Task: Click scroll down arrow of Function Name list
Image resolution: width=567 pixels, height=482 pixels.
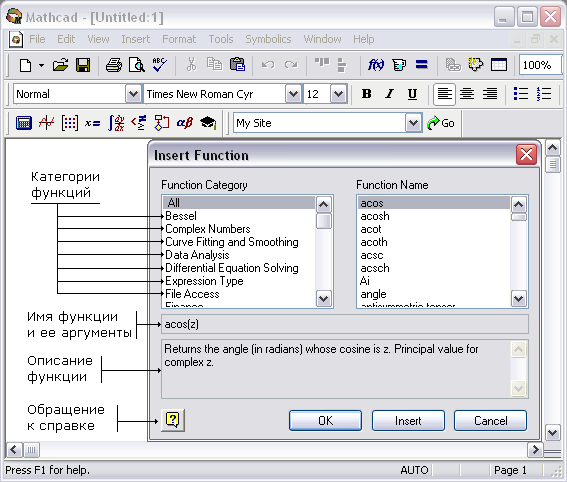Action: pos(519,299)
